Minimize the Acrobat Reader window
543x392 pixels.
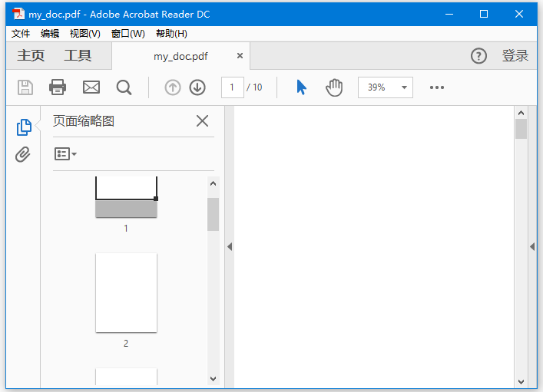point(449,14)
